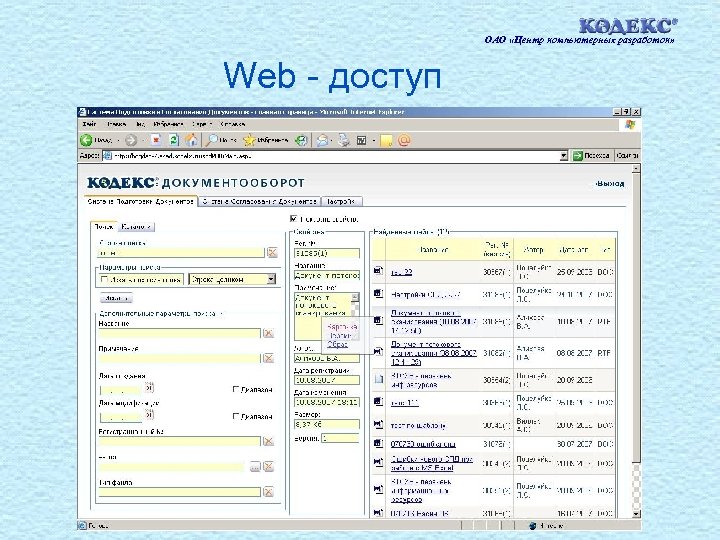720x540 pixels.
Task: Open the Вид menu
Action: (x=141, y=124)
